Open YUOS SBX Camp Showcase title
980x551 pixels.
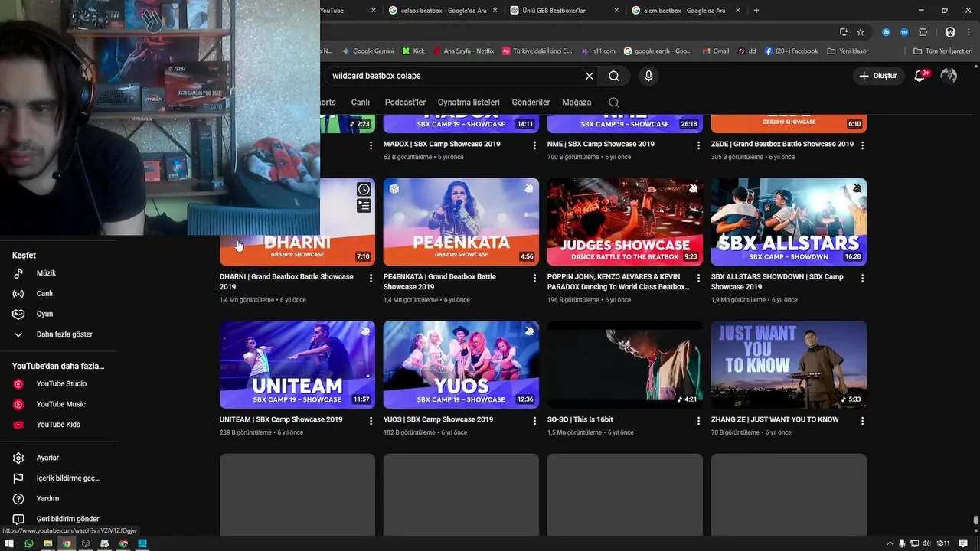(438, 419)
